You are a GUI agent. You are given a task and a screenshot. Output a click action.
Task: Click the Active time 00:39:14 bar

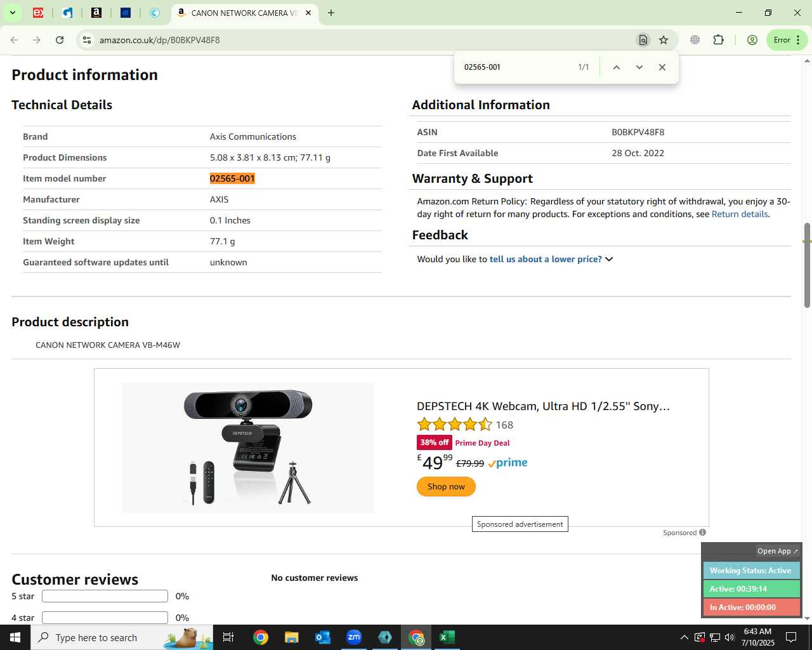point(751,589)
